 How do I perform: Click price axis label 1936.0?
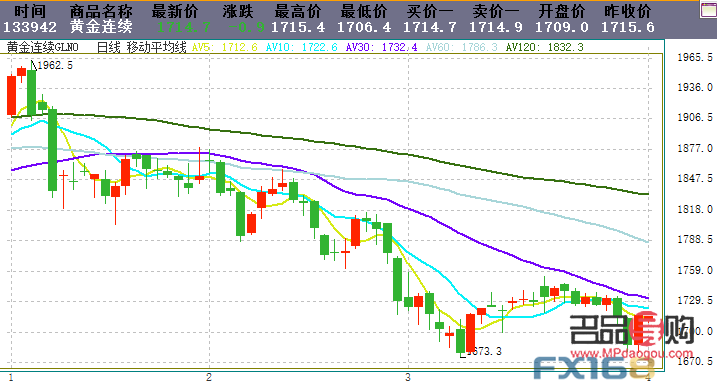pos(695,87)
